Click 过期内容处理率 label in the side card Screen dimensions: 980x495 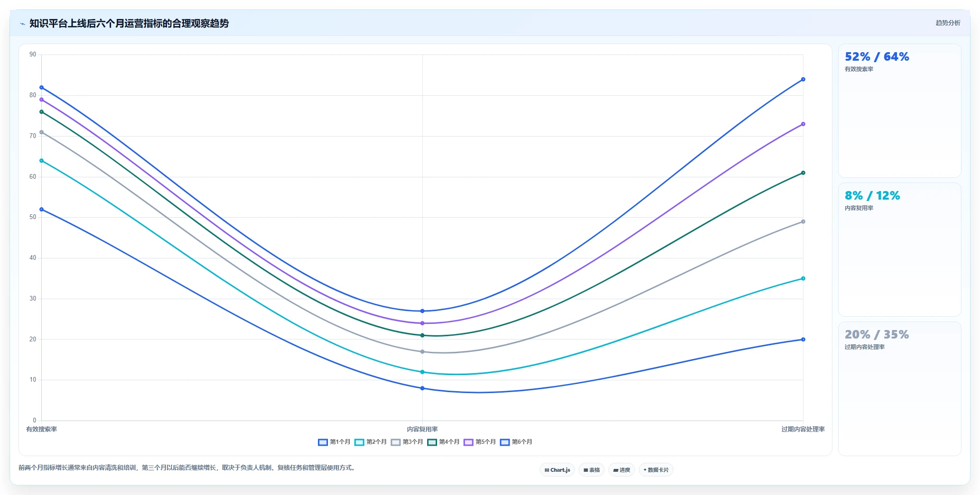pos(865,347)
